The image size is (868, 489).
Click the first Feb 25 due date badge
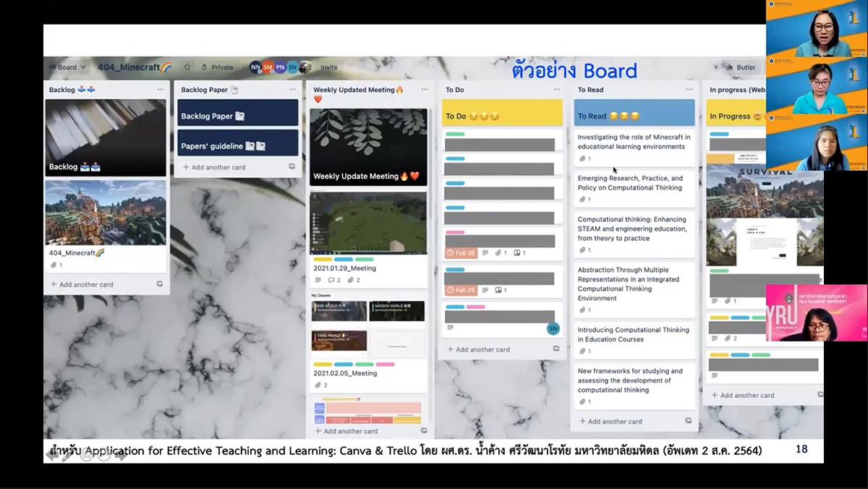[461, 253]
